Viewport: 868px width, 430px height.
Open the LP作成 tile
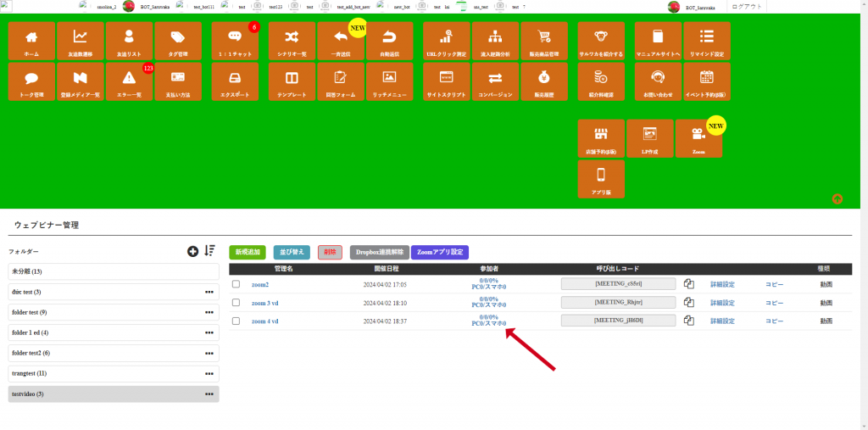point(649,138)
